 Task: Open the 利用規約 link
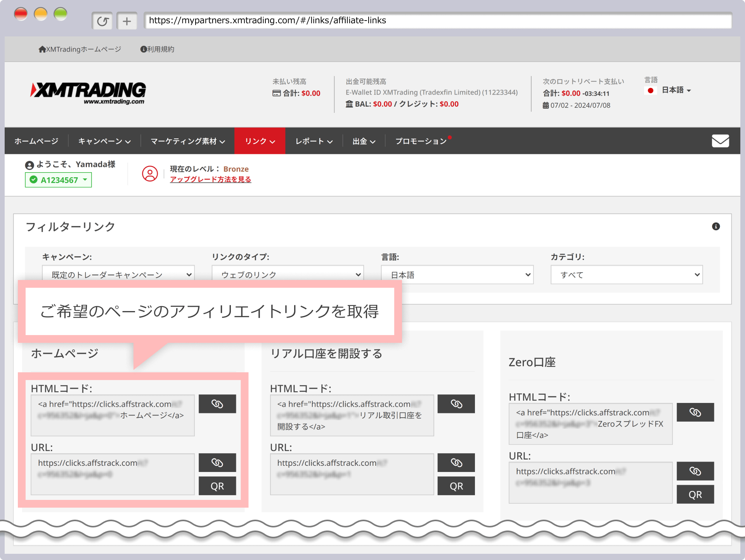pyautogui.click(x=157, y=49)
